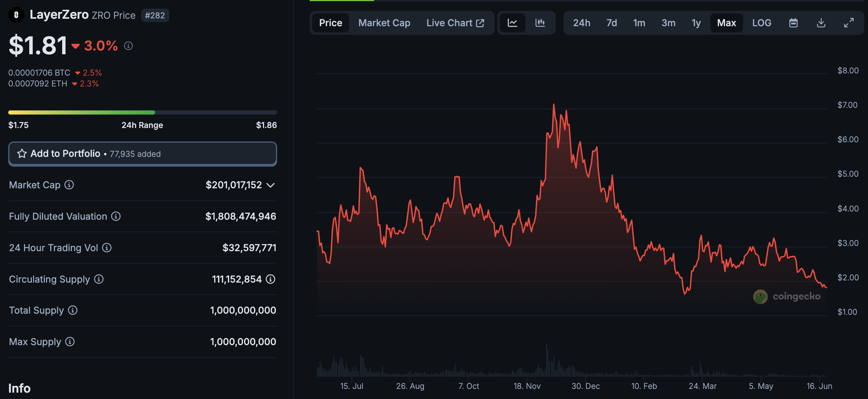Viewport: 868px width, 399px height.
Task: Select the Price chart tab
Action: click(331, 23)
